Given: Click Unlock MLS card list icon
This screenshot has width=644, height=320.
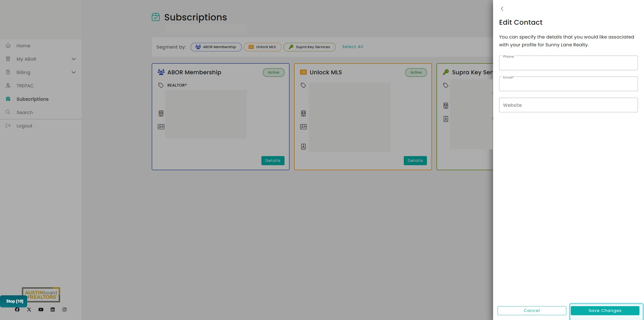Looking at the screenshot, I should (x=303, y=72).
